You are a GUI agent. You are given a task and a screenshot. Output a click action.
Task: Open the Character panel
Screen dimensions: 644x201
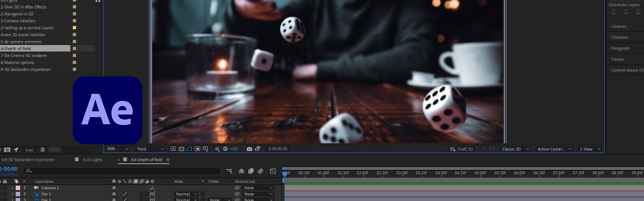tap(620, 38)
